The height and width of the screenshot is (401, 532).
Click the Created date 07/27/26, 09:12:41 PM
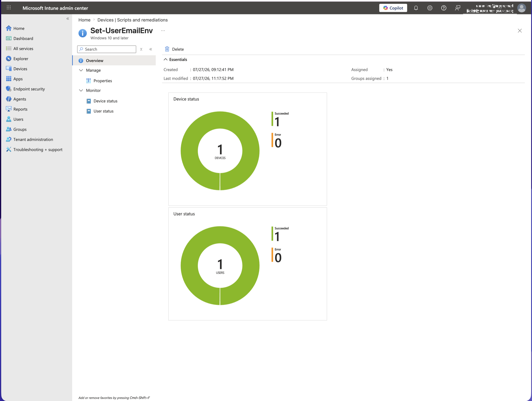[213, 70]
